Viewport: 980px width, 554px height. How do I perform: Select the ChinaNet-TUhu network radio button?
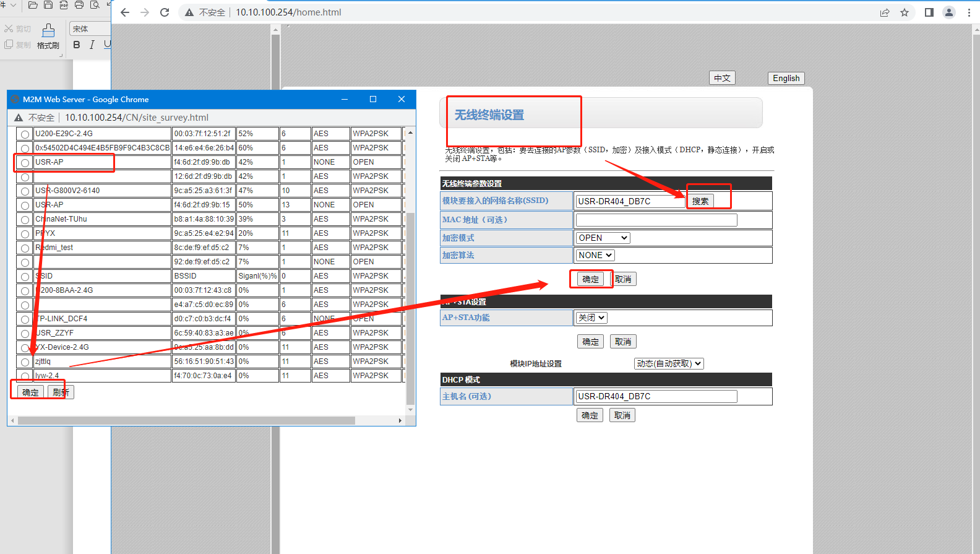[x=25, y=220]
